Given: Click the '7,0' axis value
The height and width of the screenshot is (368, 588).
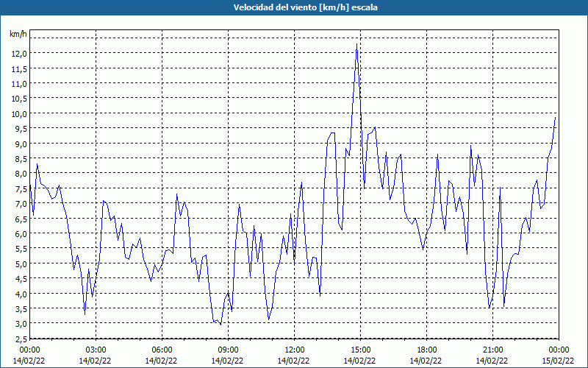Looking at the screenshot, I should [x=21, y=204].
